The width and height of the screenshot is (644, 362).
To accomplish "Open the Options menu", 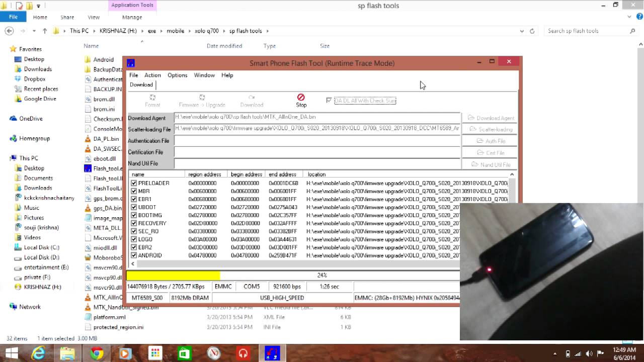I will point(177,75).
